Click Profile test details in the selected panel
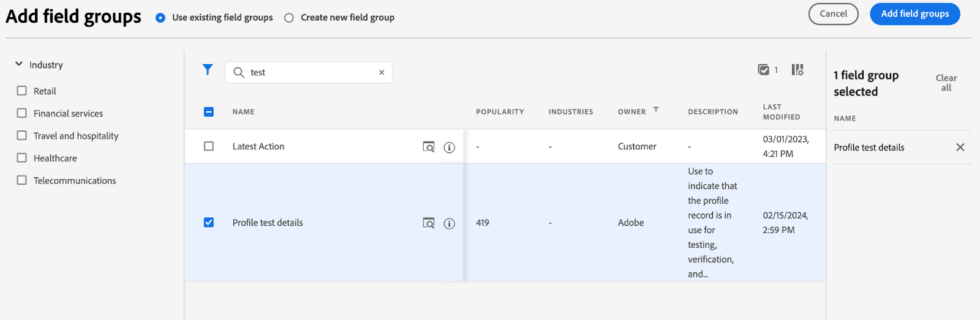980x320 pixels. (x=869, y=147)
